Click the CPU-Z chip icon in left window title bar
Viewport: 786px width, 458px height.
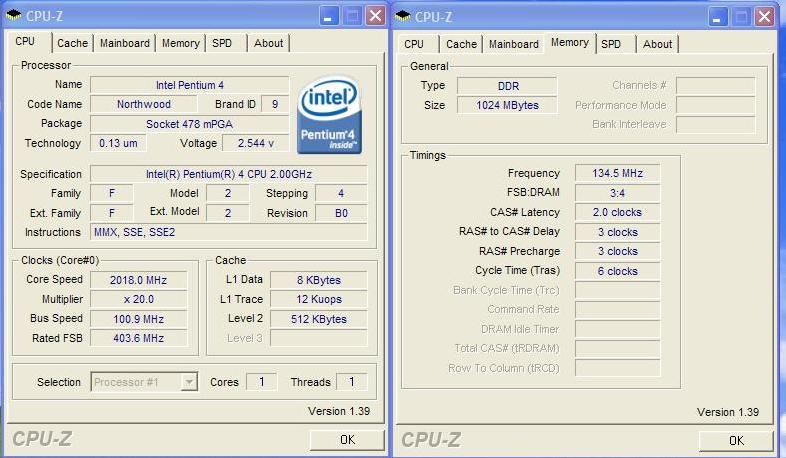[14, 16]
